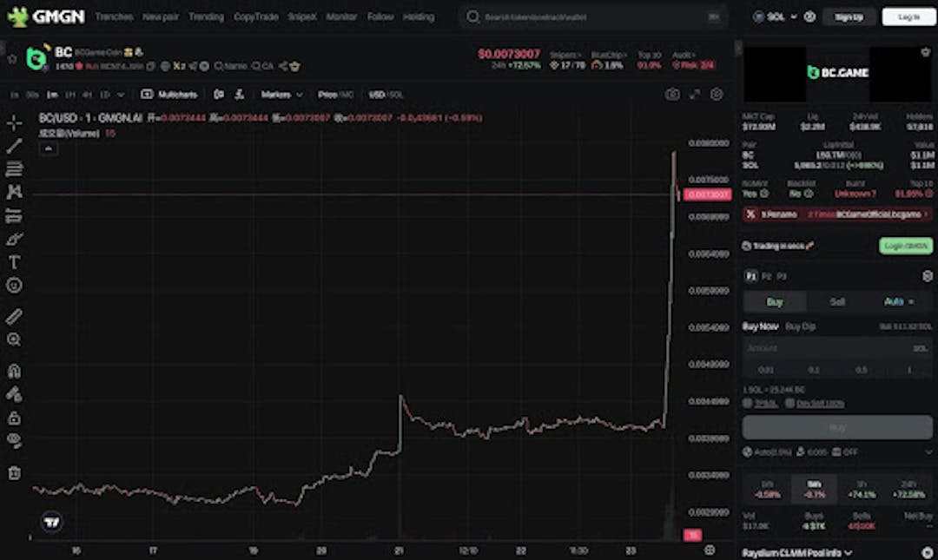This screenshot has width=938, height=560.
Task: Select the crosshair cursor tool
Action: click(x=14, y=123)
